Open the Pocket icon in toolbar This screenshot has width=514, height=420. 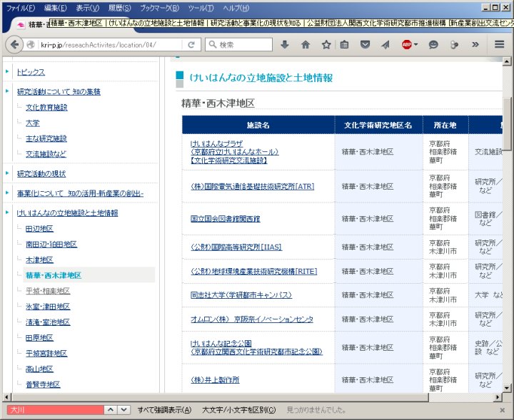click(x=366, y=44)
